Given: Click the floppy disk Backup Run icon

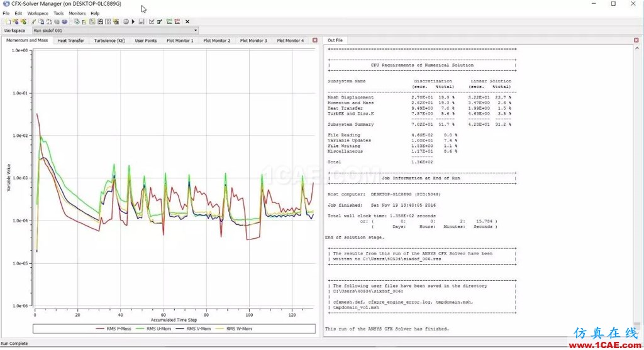Looking at the screenshot, I should click(x=142, y=21).
